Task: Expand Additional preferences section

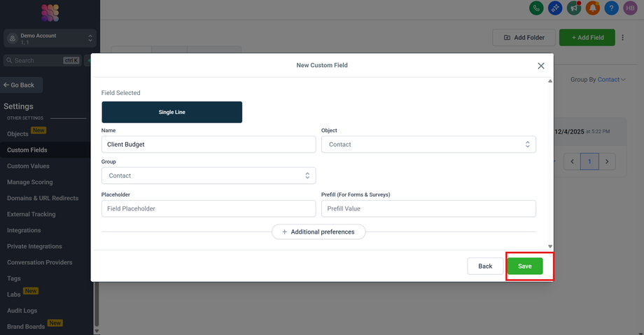Action: tap(318, 231)
